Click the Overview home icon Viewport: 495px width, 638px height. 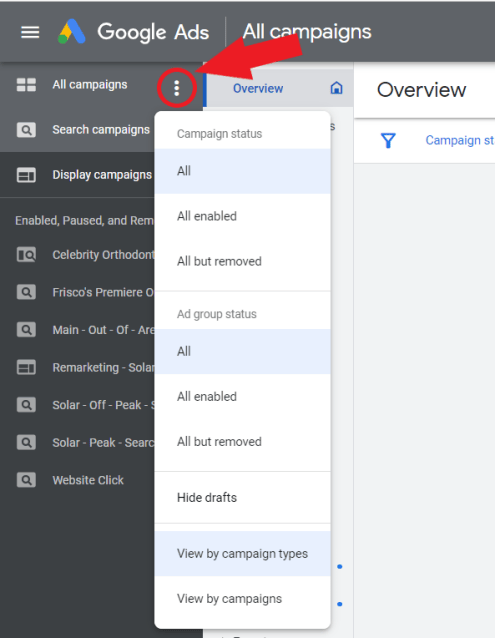point(336,88)
